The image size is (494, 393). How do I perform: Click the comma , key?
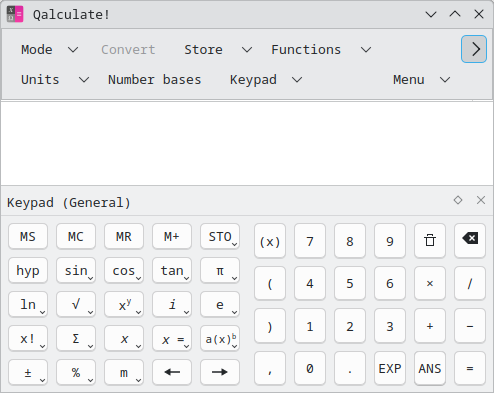tap(270, 368)
